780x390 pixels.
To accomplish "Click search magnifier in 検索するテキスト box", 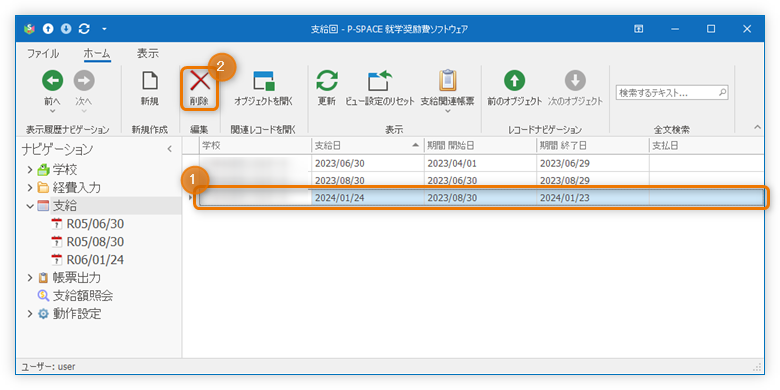I will pos(722,92).
